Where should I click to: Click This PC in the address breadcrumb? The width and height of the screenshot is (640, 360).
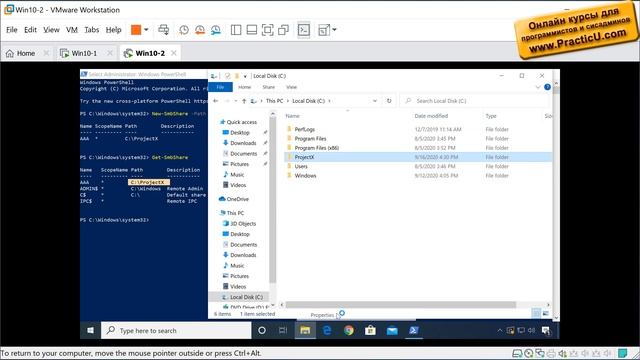click(x=274, y=101)
